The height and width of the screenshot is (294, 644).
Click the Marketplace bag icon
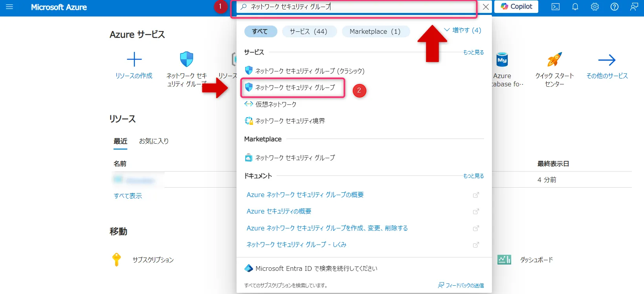point(249,158)
